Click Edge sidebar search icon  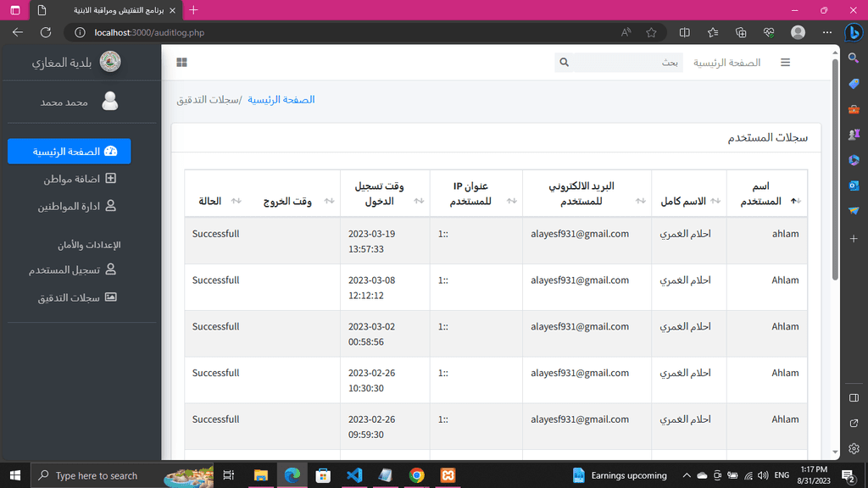(x=854, y=58)
